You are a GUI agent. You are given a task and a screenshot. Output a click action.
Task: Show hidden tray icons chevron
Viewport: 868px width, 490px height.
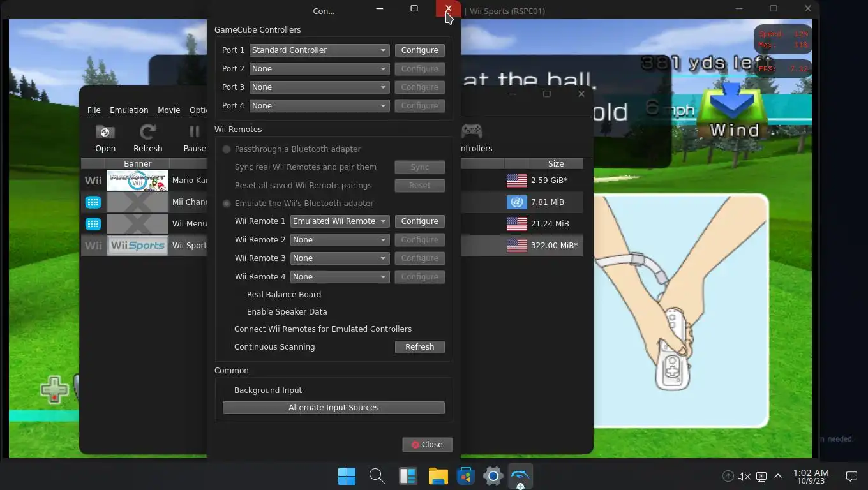click(x=778, y=476)
